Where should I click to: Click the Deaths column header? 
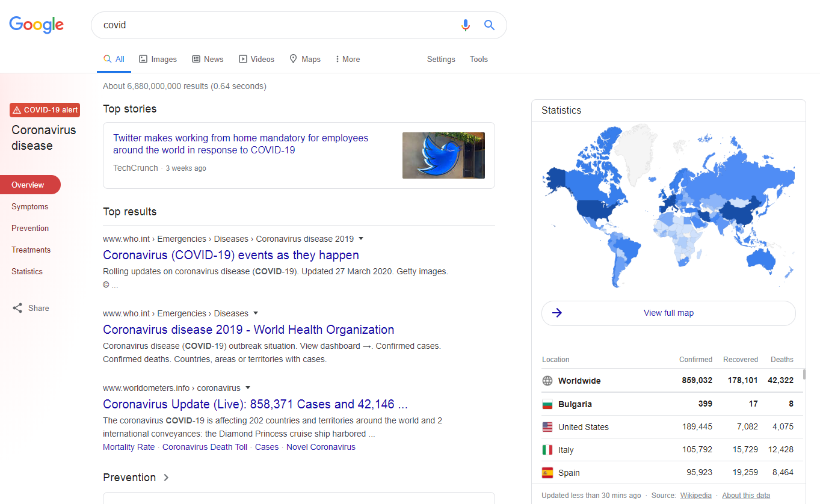click(x=782, y=360)
